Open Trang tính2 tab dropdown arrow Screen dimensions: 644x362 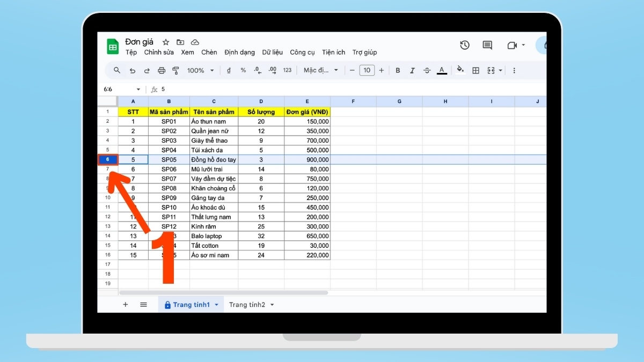click(x=272, y=305)
